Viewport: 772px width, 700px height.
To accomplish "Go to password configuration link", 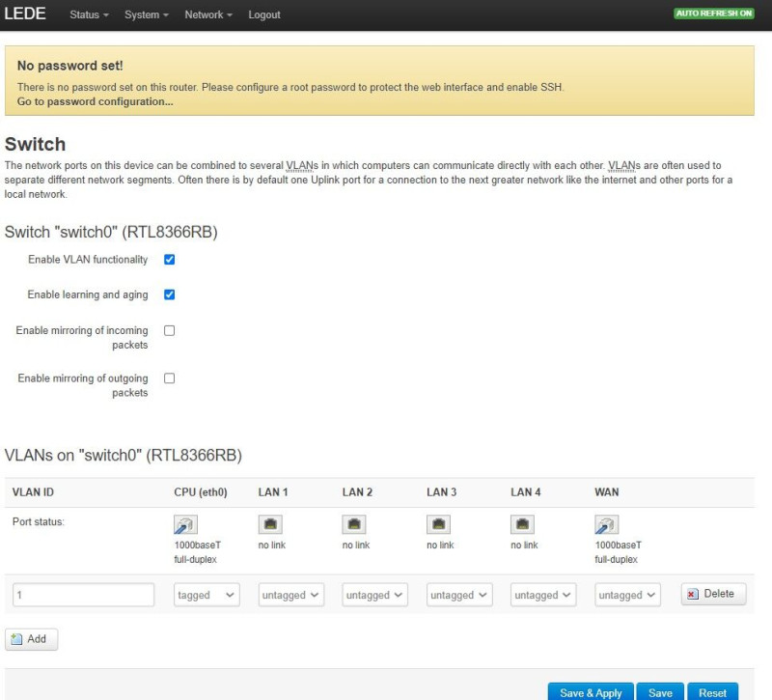I will click(95, 101).
